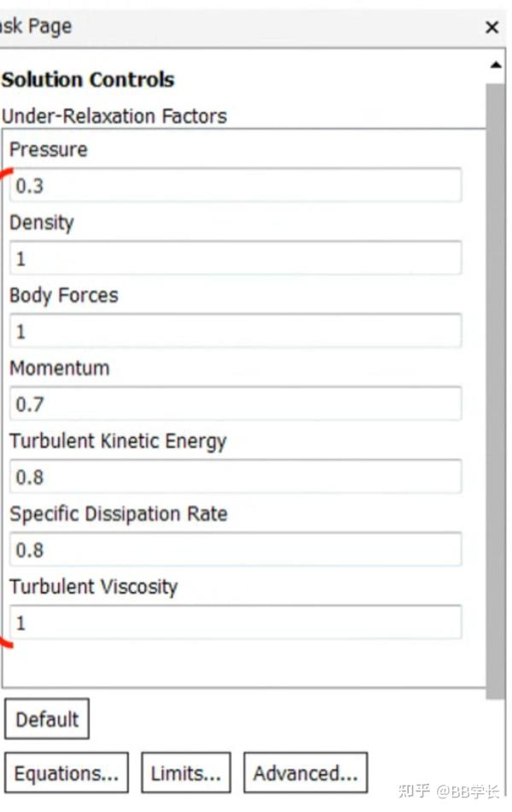
Task: Click the Turbulent Kinetic Energy input
Action: point(236,477)
